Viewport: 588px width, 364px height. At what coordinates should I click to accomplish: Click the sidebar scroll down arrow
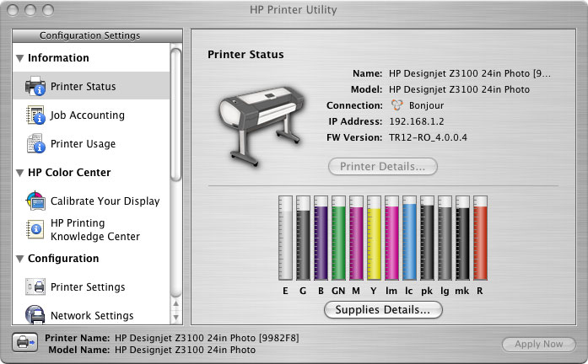[175, 318]
